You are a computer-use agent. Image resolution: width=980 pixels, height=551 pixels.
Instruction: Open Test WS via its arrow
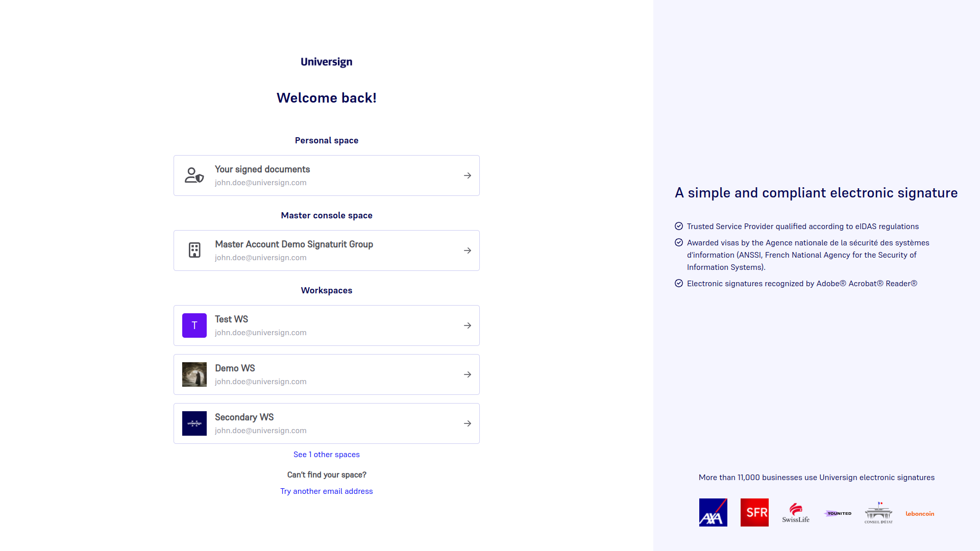tap(467, 325)
